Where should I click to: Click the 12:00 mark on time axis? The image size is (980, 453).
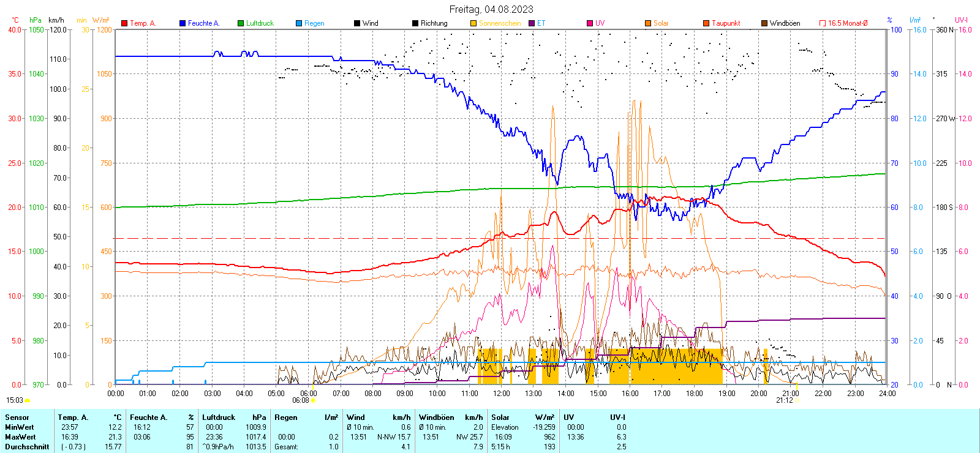502,394
